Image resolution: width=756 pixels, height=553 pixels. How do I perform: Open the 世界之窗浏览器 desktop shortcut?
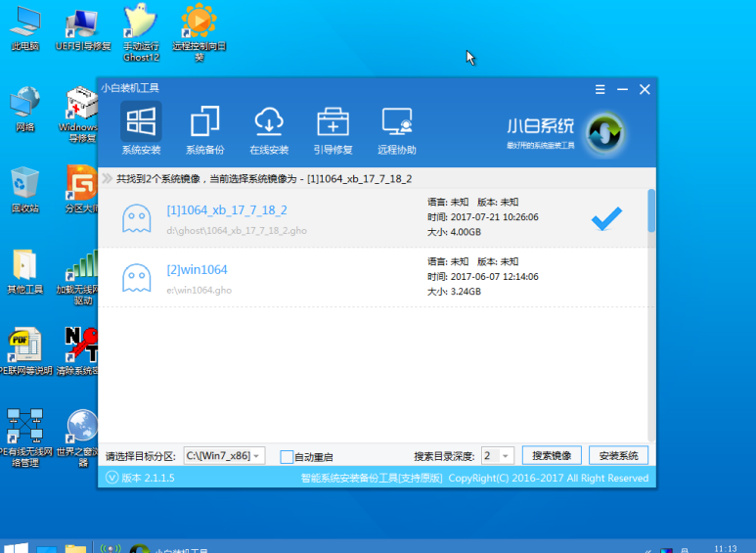[79, 438]
